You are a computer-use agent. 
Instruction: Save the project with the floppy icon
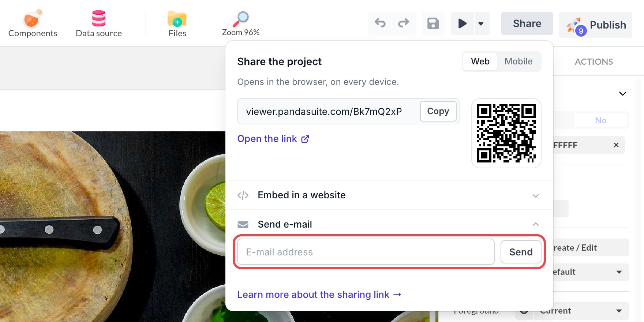433,23
